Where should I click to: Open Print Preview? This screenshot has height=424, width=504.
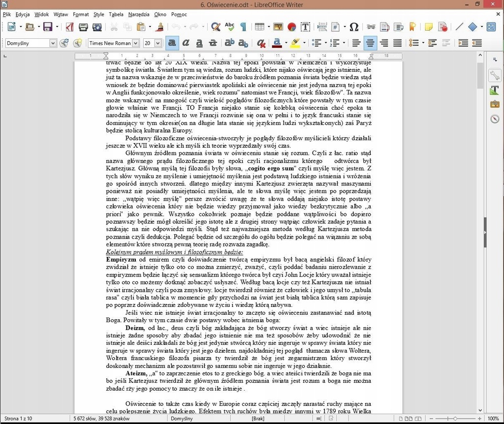[x=97, y=27]
